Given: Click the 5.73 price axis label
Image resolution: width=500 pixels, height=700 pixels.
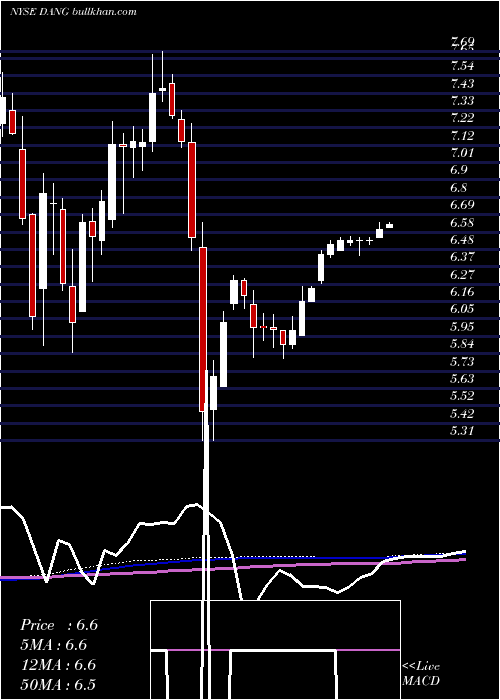Looking at the screenshot, I should [x=462, y=362].
